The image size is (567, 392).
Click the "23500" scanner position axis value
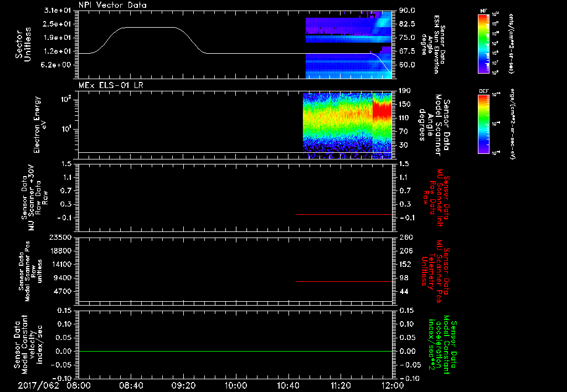60,237
